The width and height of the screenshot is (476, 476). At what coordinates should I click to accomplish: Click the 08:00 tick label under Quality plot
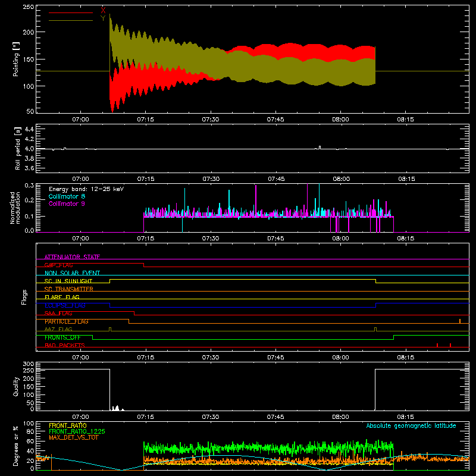(340, 417)
